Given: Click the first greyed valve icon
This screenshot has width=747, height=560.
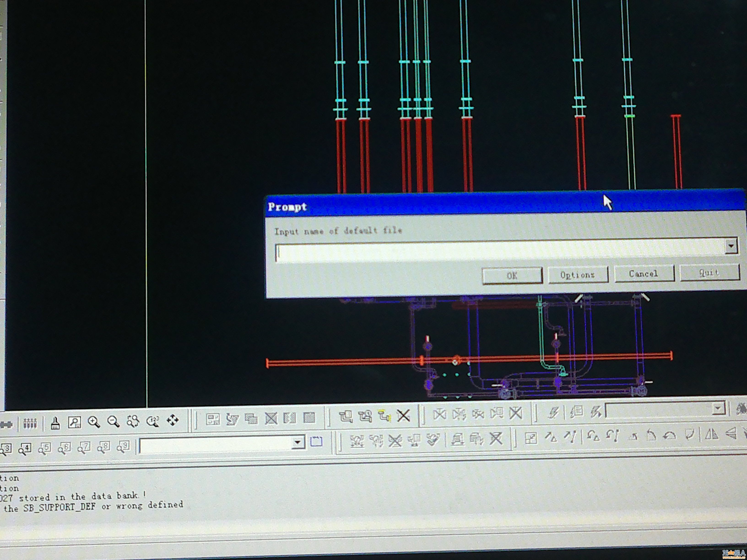Looking at the screenshot, I should [439, 414].
